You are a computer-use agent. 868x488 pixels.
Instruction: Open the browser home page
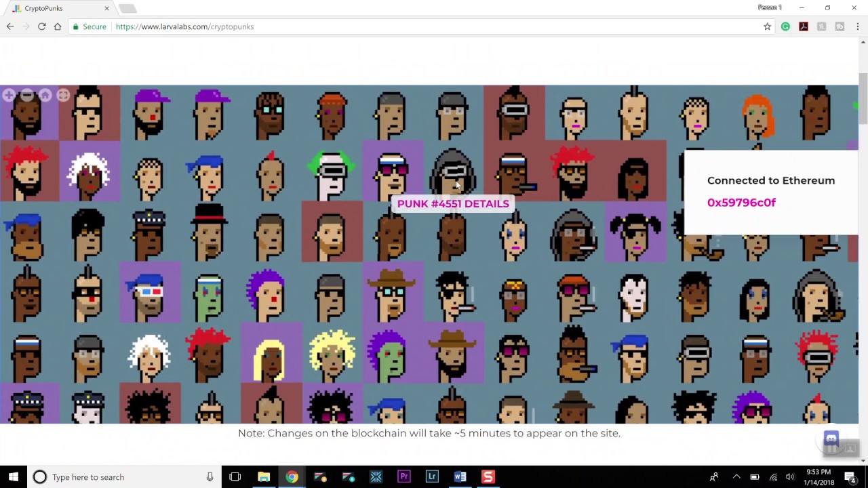coord(58,26)
